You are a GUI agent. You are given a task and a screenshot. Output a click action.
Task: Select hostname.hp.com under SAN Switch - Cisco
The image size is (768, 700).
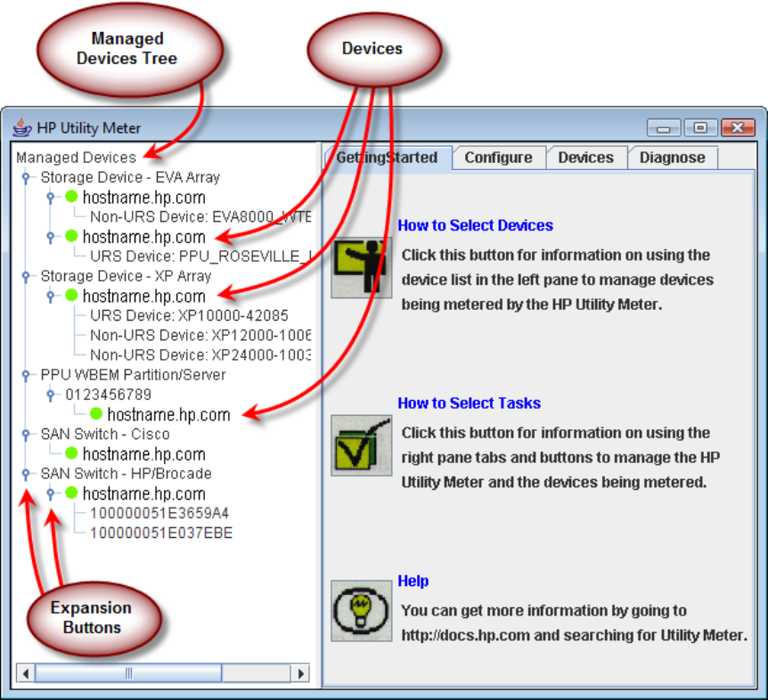coord(144,454)
